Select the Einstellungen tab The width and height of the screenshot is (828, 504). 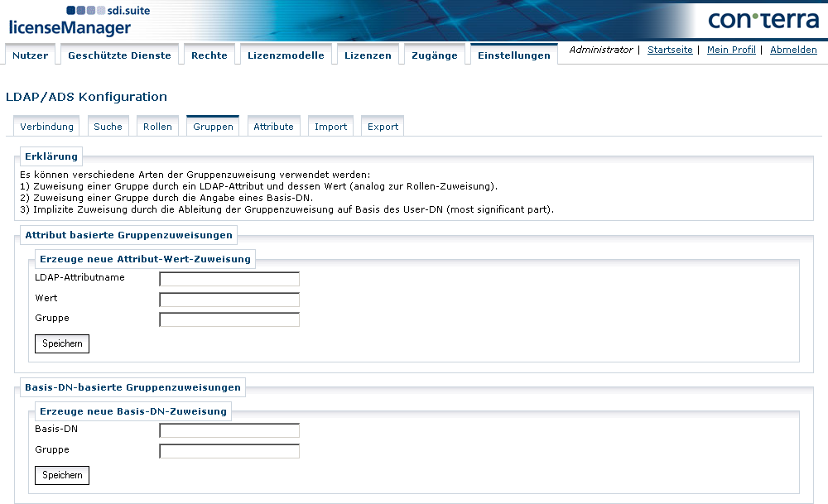tap(513, 54)
